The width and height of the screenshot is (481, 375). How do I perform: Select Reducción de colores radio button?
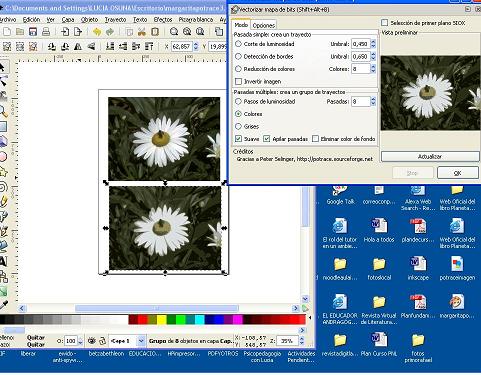238,69
